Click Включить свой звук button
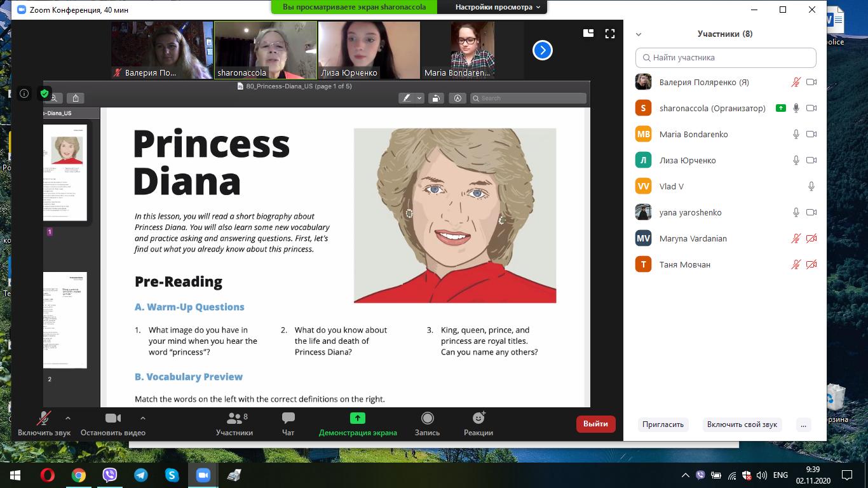The image size is (868, 488). (742, 424)
